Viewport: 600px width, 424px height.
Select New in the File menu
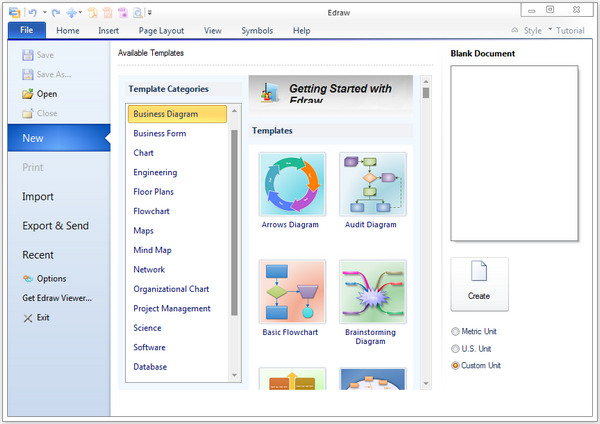[x=59, y=138]
